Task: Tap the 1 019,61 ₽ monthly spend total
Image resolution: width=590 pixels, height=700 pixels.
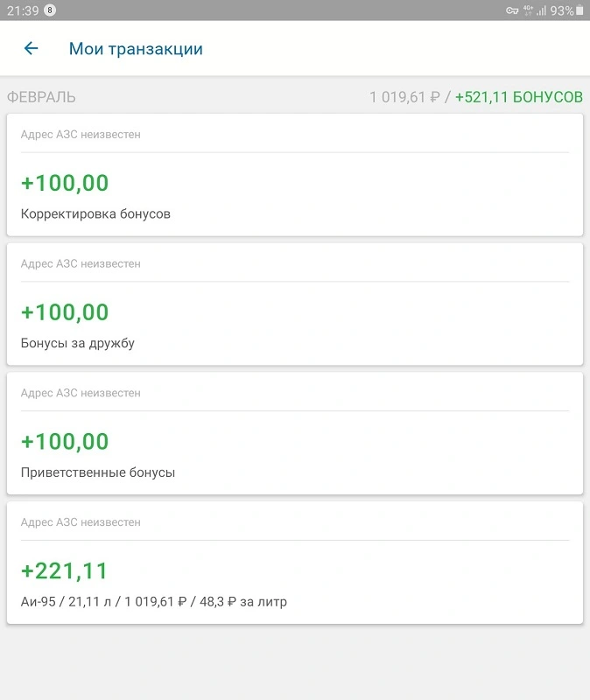Action: coord(404,97)
